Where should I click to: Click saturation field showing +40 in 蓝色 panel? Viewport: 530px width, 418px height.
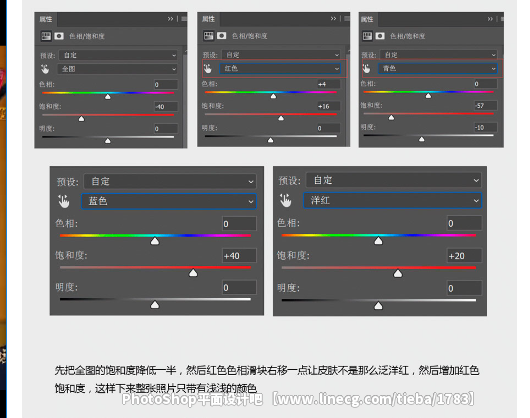point(239,256)
